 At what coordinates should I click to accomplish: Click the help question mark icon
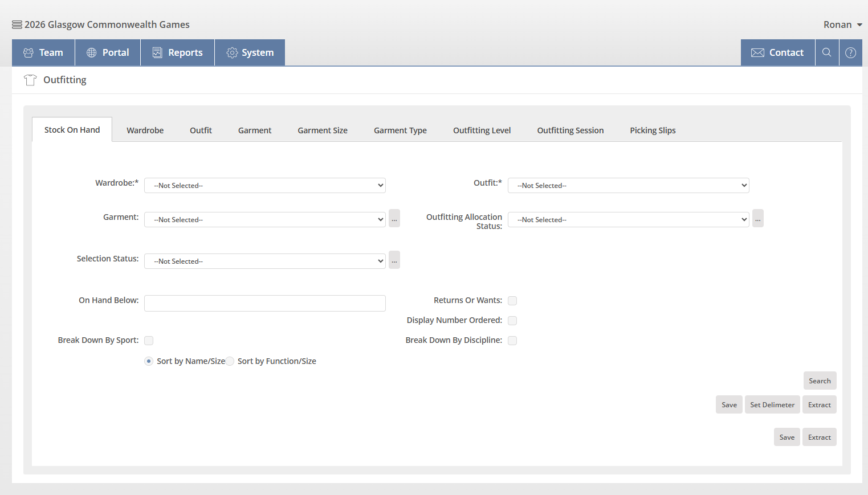(850, 52)
